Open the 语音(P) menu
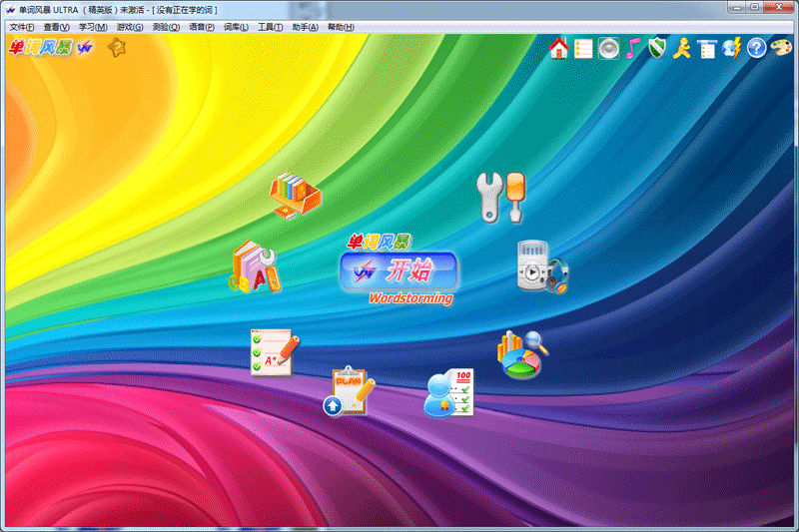This screenshot has height=532, width=799. point(202,27)
